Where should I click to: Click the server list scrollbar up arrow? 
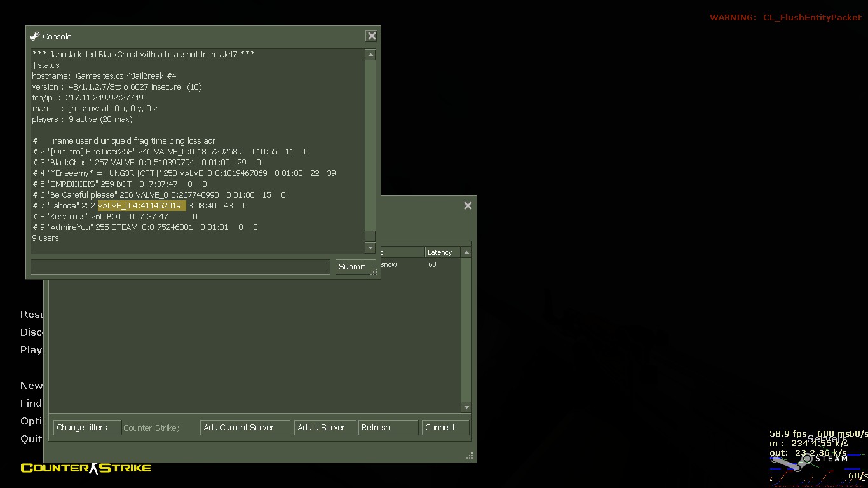point(466,252)
